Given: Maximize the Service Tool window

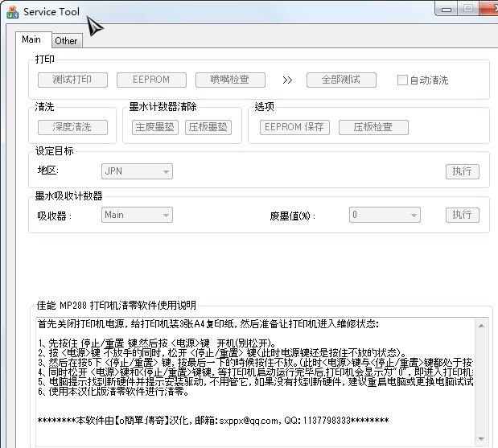Looking at the screenshot, I should (x=467, y=9).
